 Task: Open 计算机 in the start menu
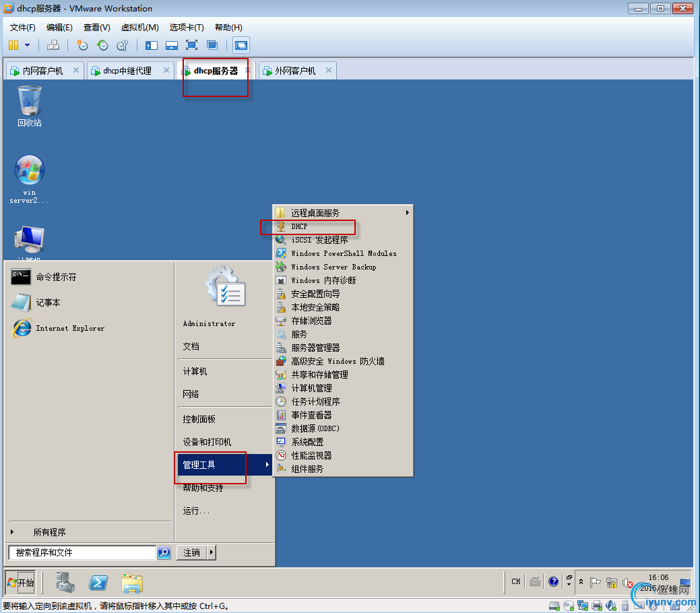point(195,371)
